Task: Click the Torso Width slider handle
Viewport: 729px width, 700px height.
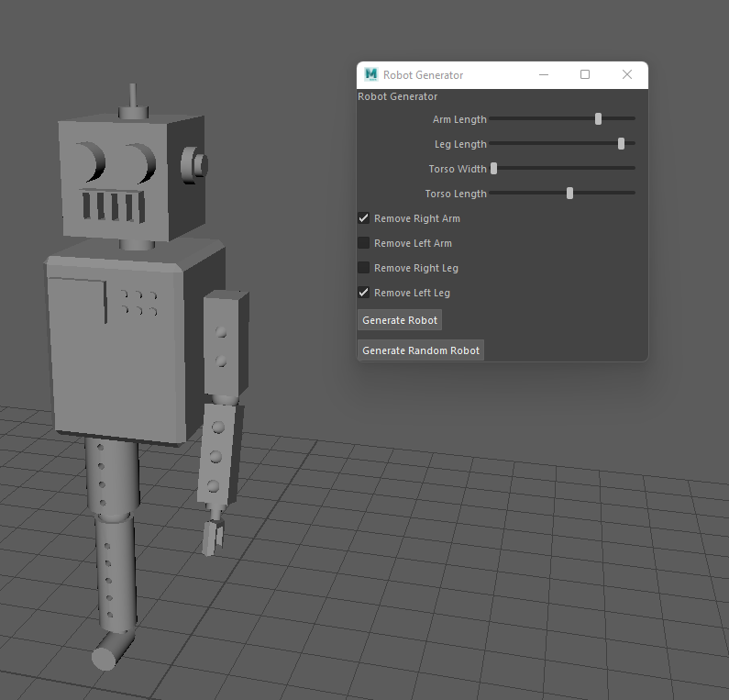Action: (493, 169)
